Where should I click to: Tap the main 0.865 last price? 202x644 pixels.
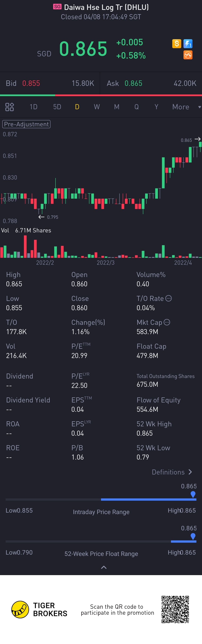click(83, 49)
